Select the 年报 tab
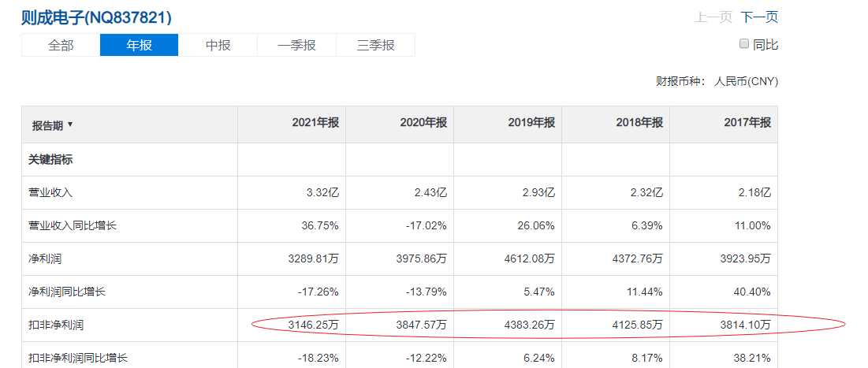 [140, 46]
